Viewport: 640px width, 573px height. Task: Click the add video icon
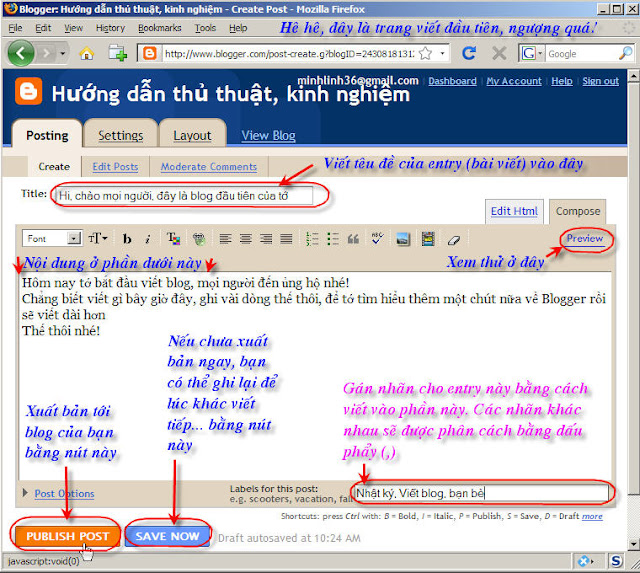click(428, 239)
